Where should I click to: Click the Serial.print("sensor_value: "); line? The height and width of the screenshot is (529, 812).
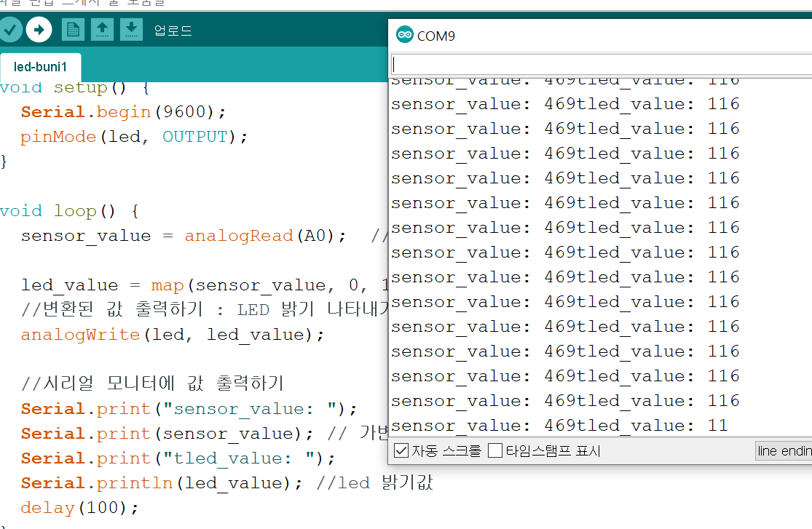(189, 409)
